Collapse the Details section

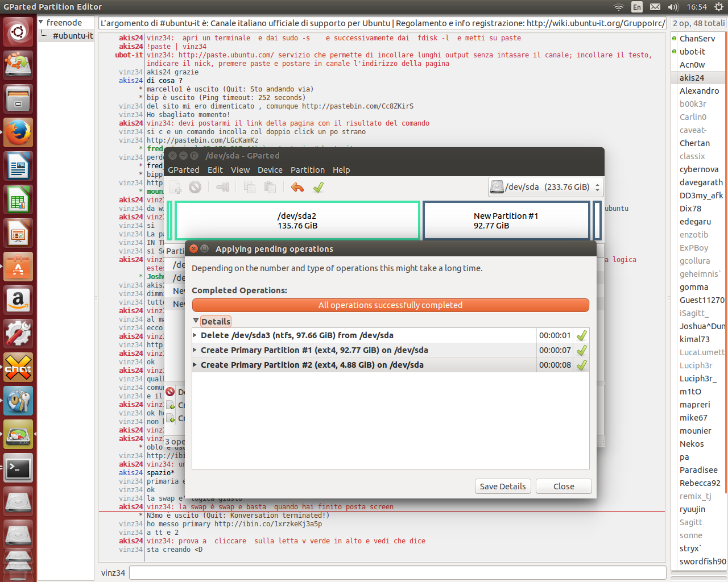tap(196, 321)
